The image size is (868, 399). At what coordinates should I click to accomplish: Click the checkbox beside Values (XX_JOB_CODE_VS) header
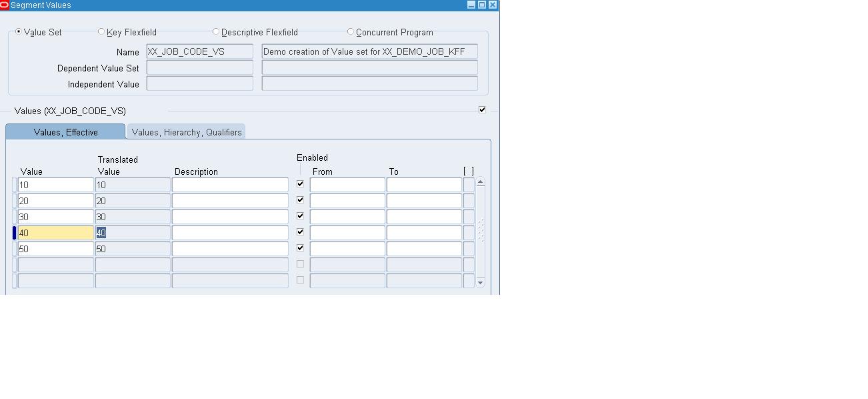click(x=482, y=109)
